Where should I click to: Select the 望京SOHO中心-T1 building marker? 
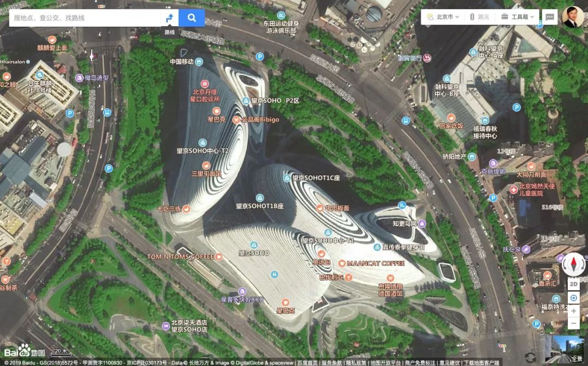(328, 233)
